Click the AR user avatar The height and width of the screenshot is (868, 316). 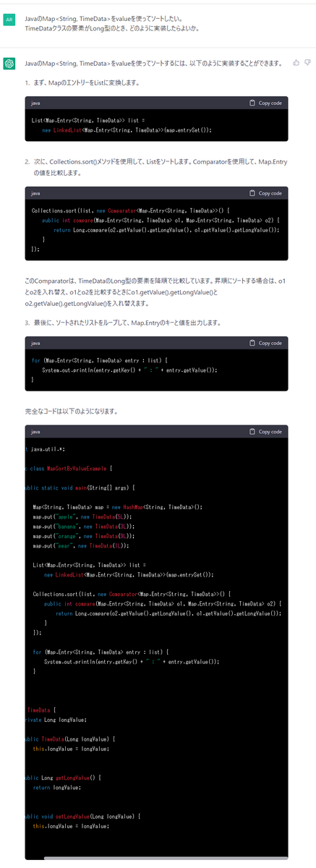click(x=9, y=20)
